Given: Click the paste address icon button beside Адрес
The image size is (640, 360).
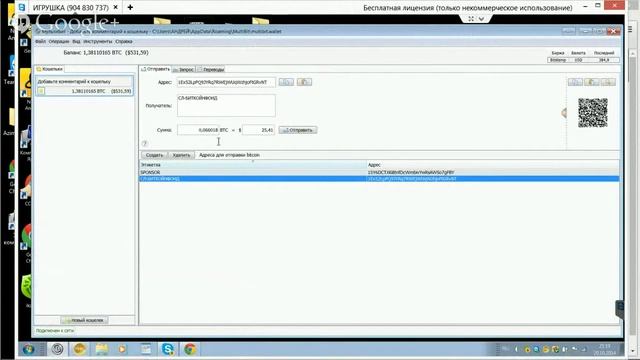Looking at the screenshot, I should point(304,82).
